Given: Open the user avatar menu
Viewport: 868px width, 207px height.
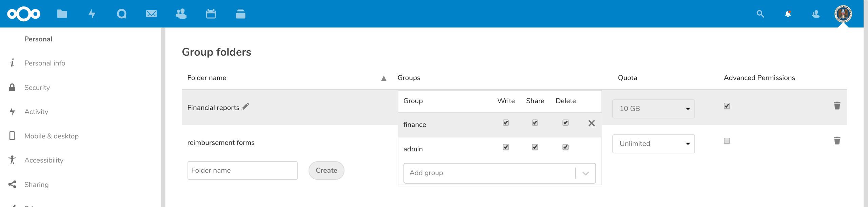Looking at the screenshot, I should pos(843,14).
